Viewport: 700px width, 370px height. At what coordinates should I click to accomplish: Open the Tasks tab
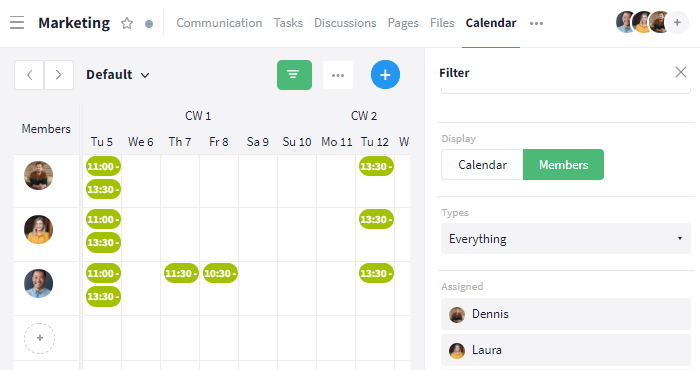[x=288, y=23]
